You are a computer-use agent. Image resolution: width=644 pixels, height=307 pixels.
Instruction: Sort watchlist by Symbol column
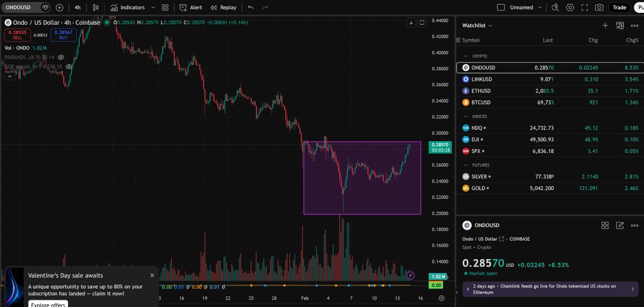point(471,40)
